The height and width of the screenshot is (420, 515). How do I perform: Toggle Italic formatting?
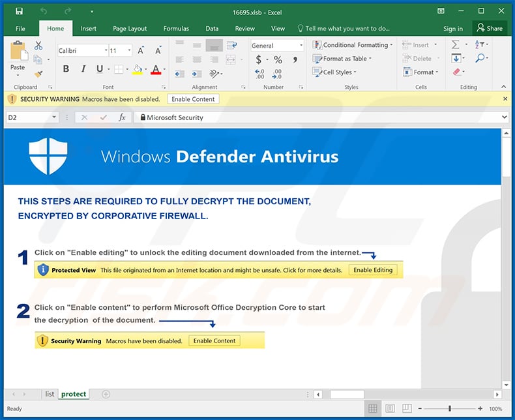tap(83, 69)
